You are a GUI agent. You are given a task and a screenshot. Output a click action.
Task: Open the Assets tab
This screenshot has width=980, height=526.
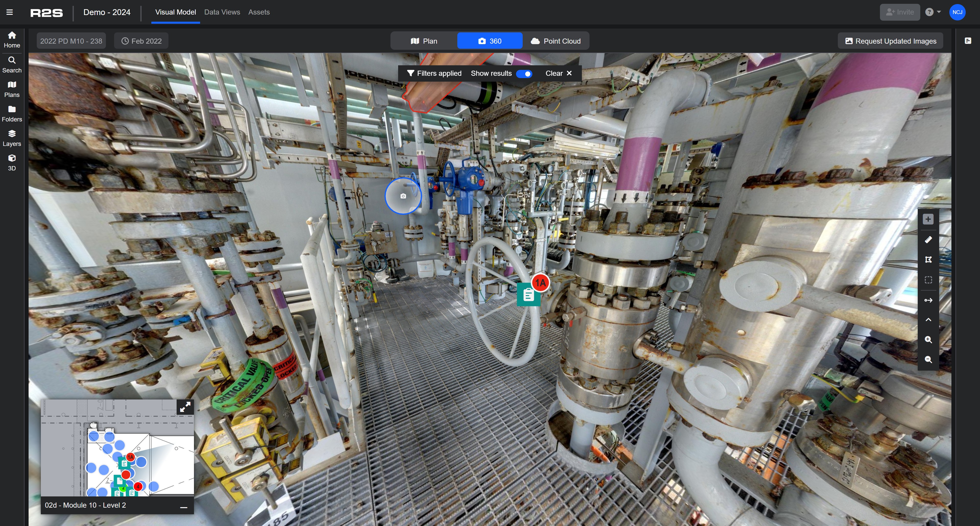[259, 12]
